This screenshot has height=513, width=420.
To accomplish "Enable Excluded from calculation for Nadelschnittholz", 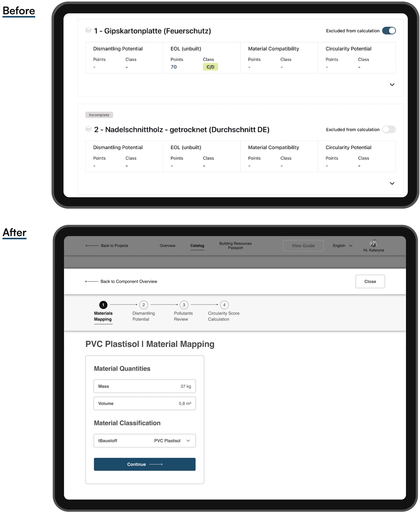I will [x=389, y=130].
